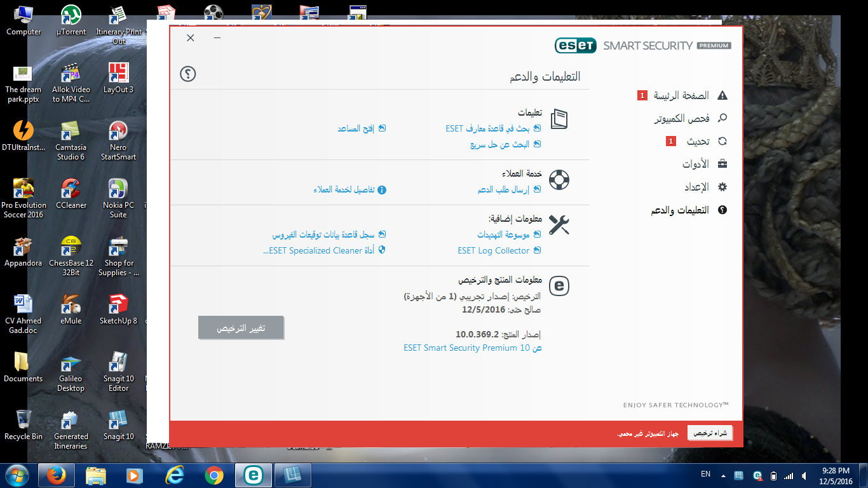Select Snagit 10 Editor desktop shortcut
This screenshot has width=868, height=488.
pyautogui.click(x=119, y=372)
